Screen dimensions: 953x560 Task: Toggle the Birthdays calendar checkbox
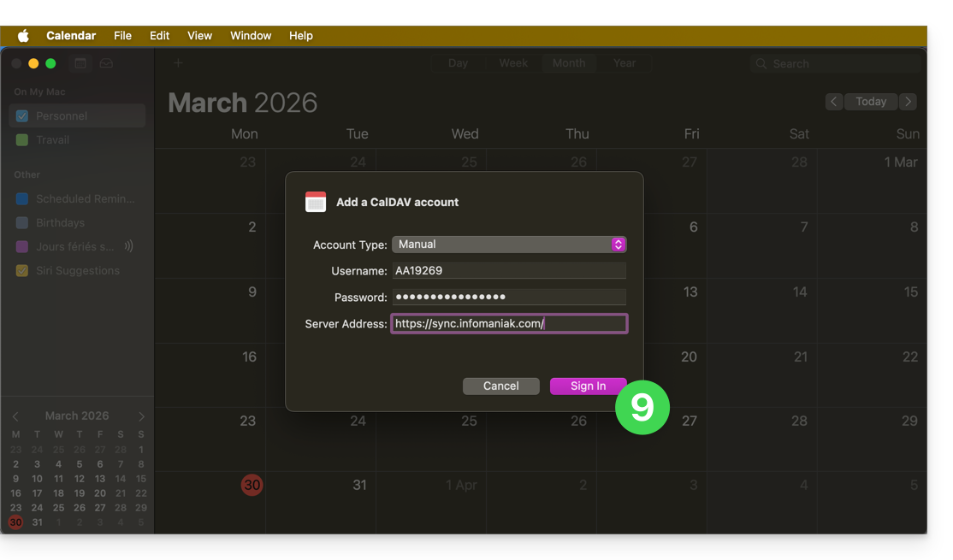tap(22, 223)
